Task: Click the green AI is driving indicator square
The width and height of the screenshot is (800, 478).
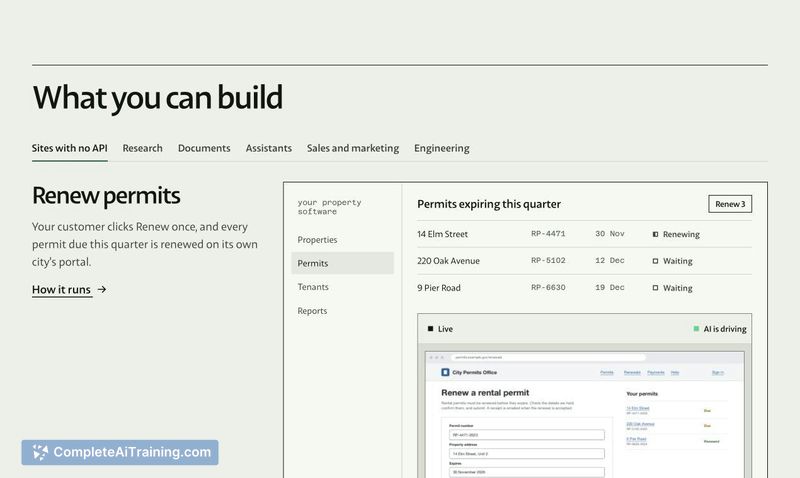Action: pyautogui.click(x=696, y=329)
